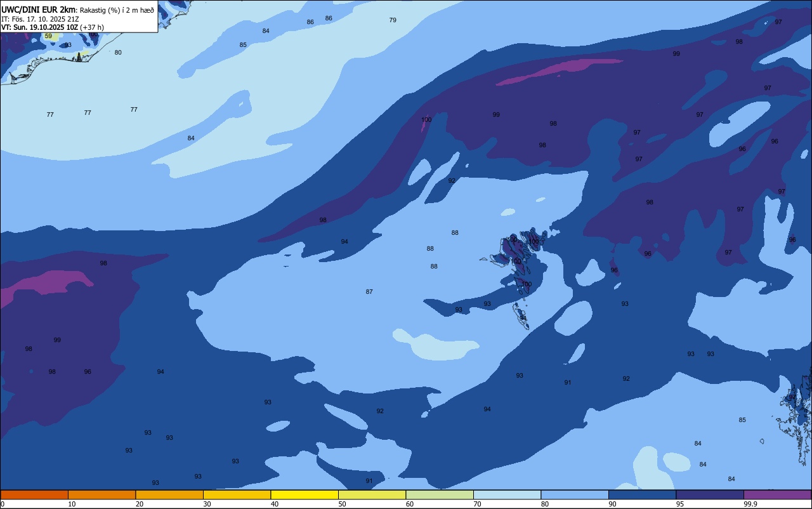Click the humidity value 59 on the map

click(x=48, y=36)
